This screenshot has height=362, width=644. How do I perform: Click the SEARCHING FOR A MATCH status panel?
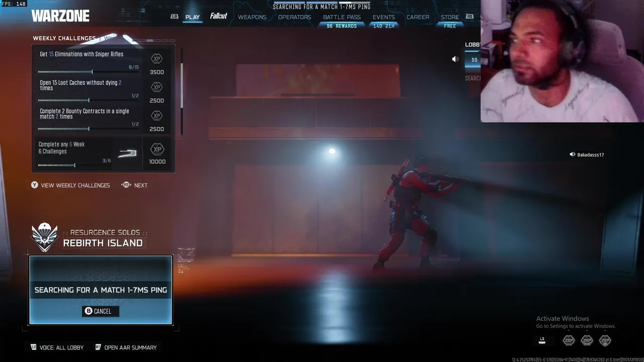(x=101, y=290)
